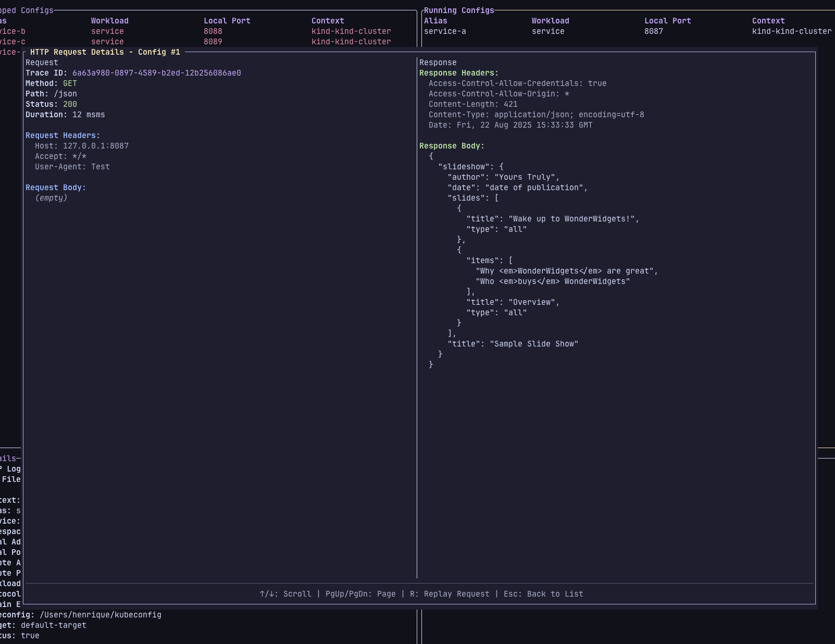Click the Access-Control-Allow-Origin header line

pyautogui.click(x=499, y=94)
